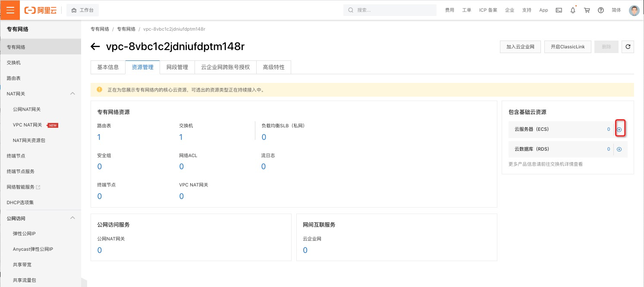
Task: Open 网络智能服务 via external link icon
Action: [x=38, y=187]
